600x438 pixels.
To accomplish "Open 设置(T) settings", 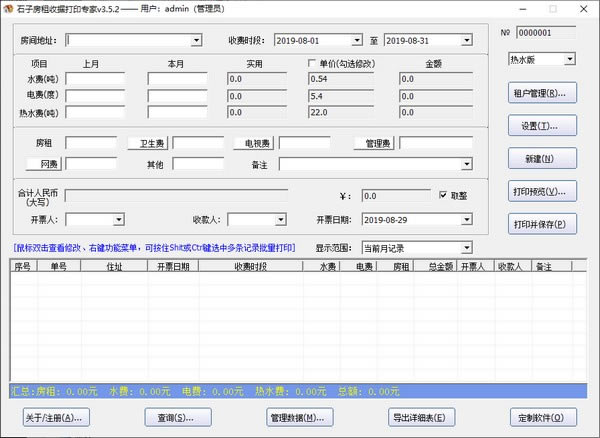I will (542, 127).
